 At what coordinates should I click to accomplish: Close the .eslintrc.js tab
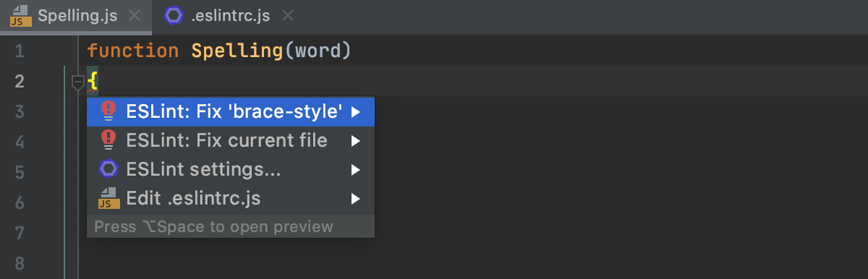point(287,16)
